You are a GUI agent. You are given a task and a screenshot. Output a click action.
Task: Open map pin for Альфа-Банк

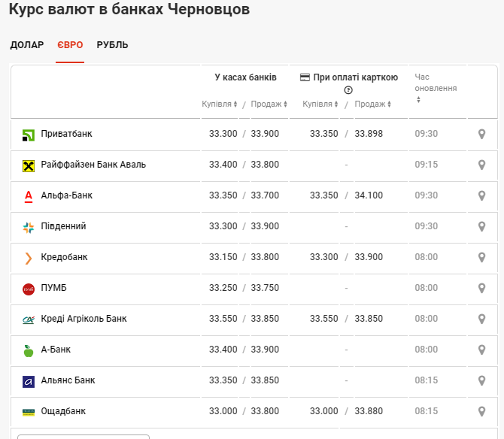481,195
